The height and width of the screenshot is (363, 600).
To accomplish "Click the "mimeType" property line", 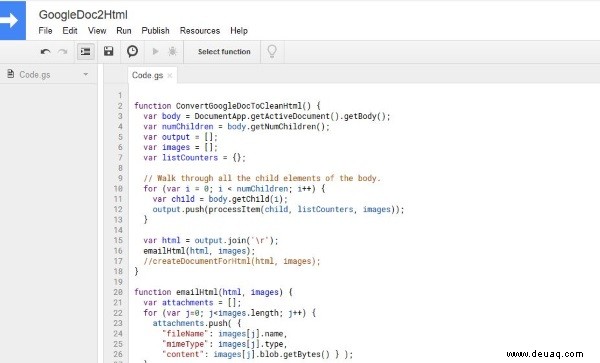I will coord(225,344).
